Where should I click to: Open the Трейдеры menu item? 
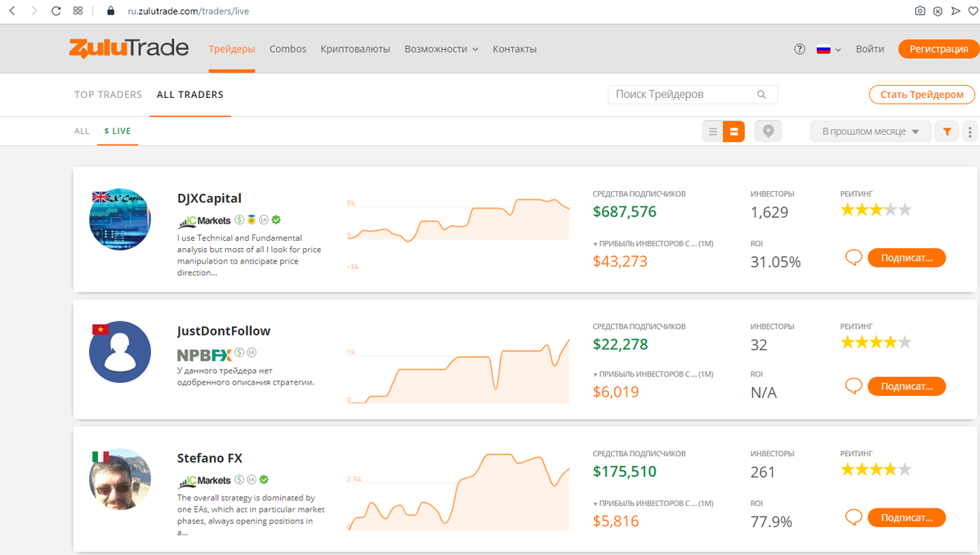click(232, 49)
